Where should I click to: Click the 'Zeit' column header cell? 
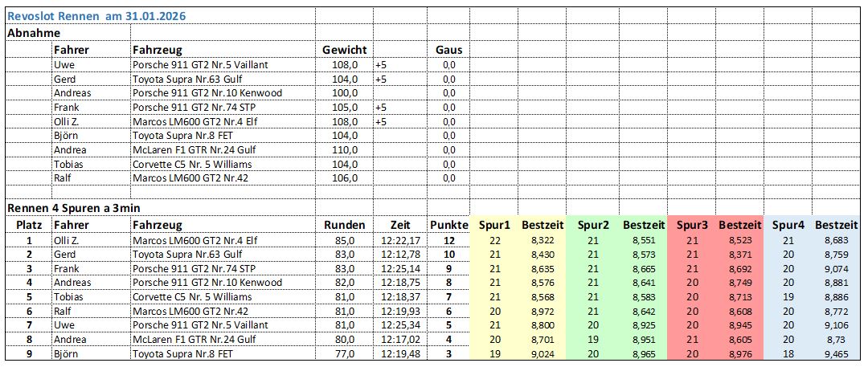399,226
